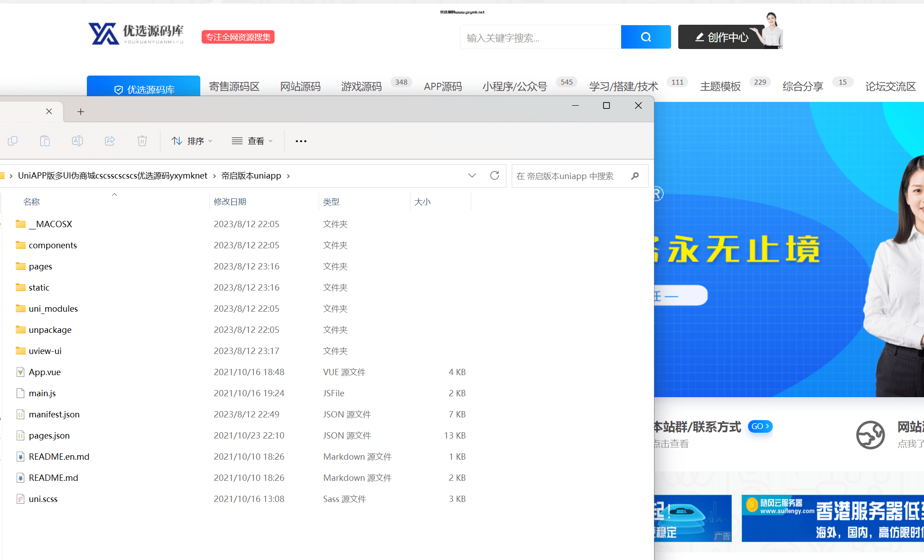Click the Paste clipboard icon
This screenshot has width=924, height=560.
pos(45,141)
